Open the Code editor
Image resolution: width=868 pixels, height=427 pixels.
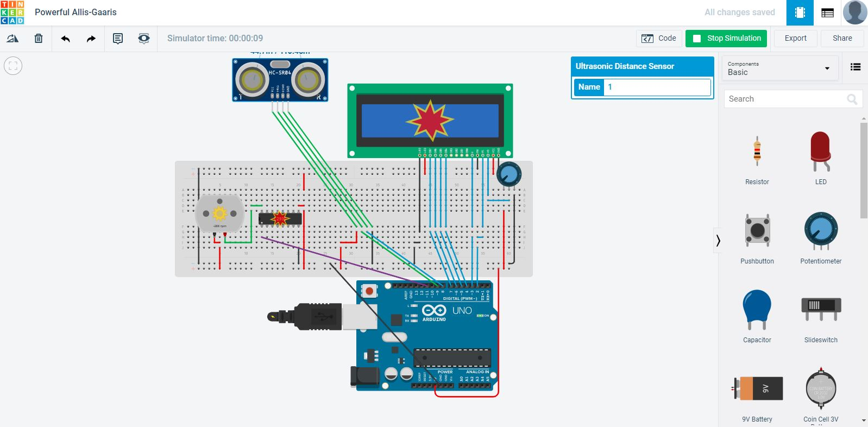[659, 38]
